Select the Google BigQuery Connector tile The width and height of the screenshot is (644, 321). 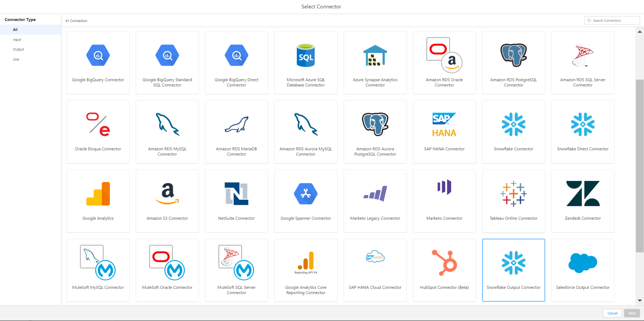click(98, 62)
